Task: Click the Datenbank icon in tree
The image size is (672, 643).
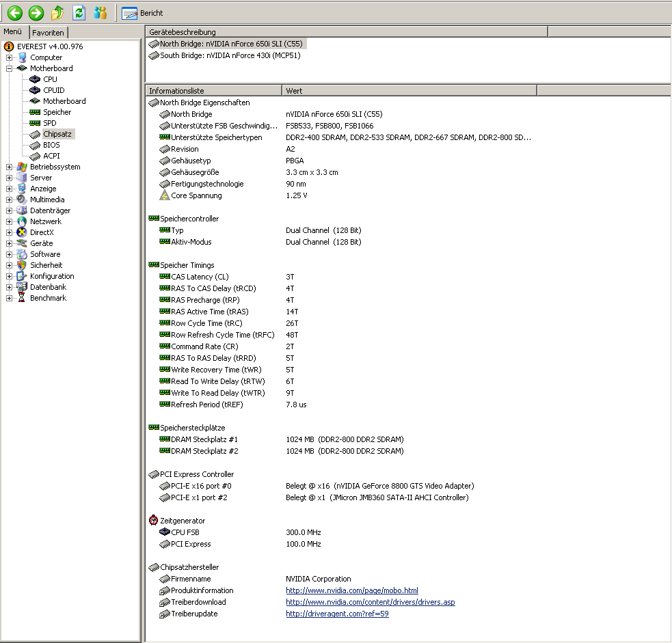Action: point(22,287)
